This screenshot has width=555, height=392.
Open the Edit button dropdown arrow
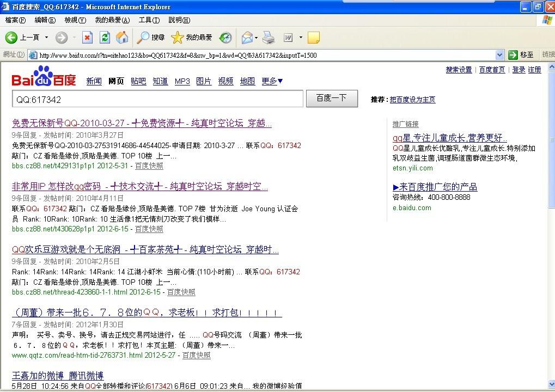(301, 38)
